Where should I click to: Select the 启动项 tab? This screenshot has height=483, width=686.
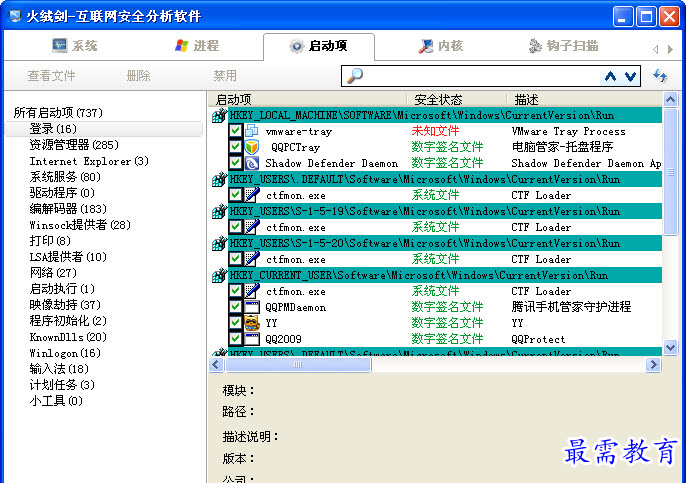coord(318,46)
